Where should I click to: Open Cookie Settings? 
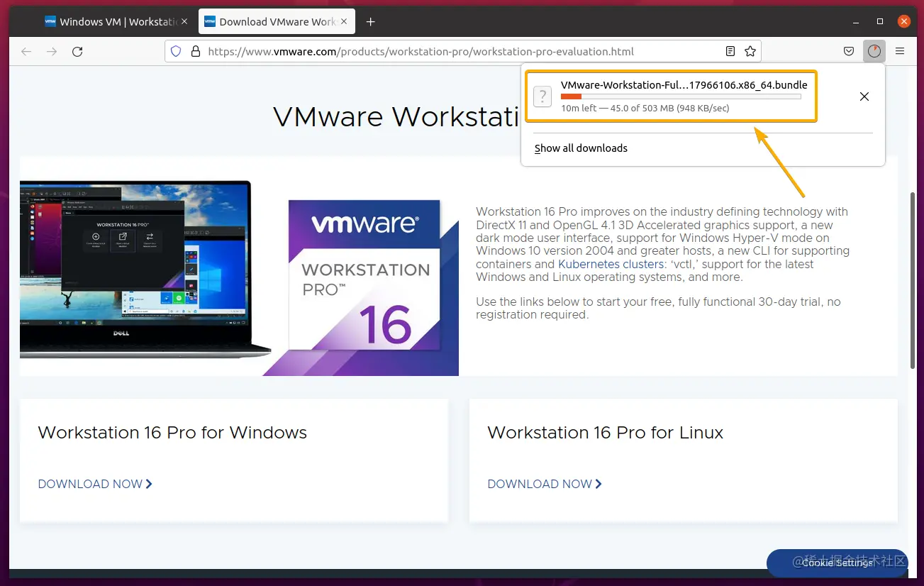837,563
